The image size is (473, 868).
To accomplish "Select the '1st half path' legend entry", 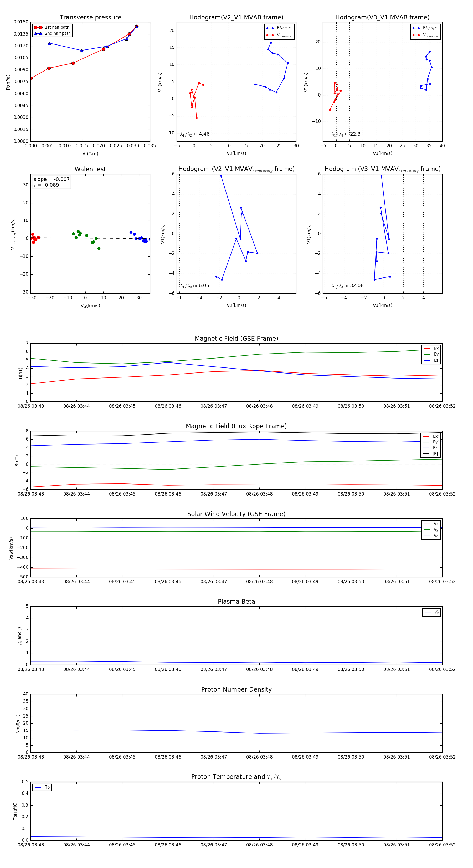I will [x=53, y=27].
